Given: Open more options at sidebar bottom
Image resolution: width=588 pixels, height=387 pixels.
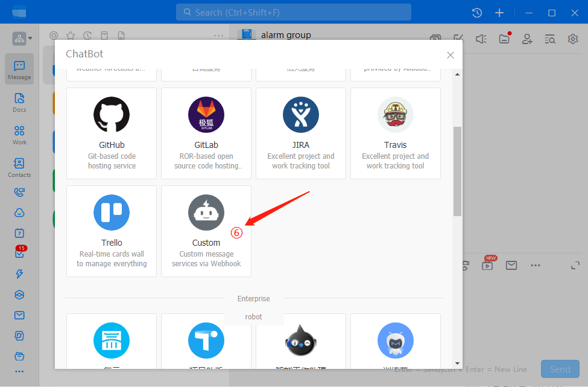Looking at the screenshot, I should click(x=19, y=371).
